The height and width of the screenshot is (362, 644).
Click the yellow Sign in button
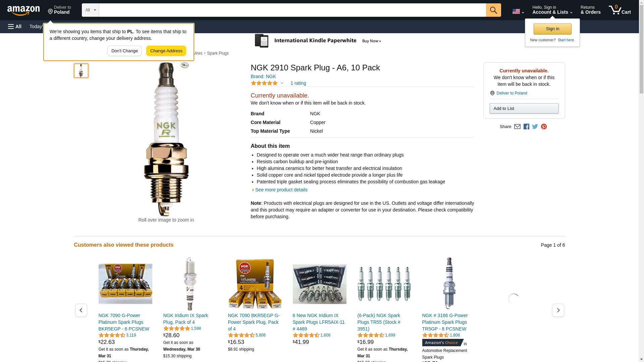(x=552, y=29)
